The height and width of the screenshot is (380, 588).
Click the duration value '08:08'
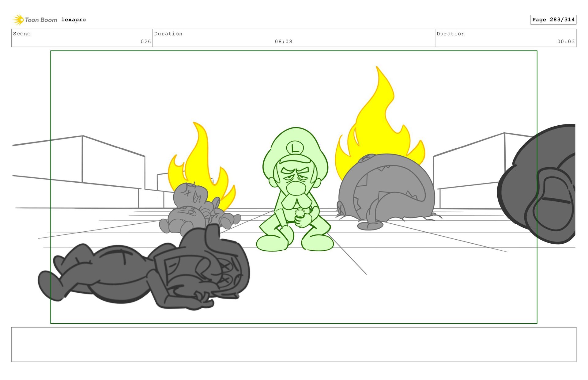point(284,41)
